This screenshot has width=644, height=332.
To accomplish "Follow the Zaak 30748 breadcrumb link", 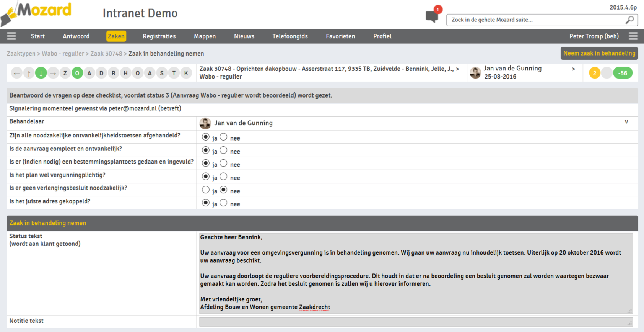I will coord(106,54).
